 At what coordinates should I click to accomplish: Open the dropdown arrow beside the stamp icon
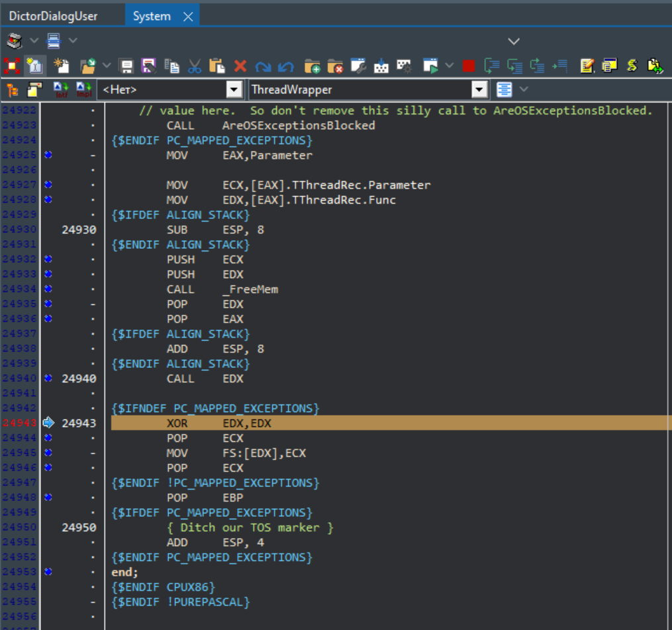tap(34, 40)
